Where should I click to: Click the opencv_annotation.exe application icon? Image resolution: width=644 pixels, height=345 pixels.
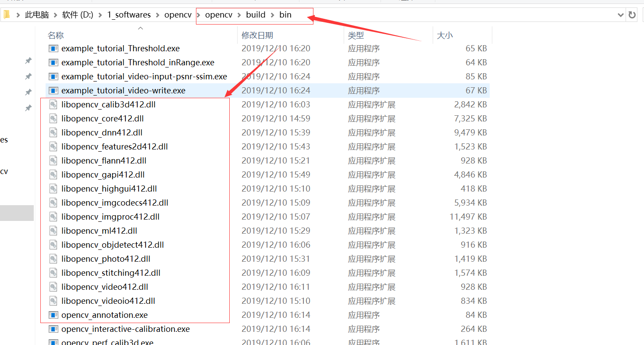tap(53, 315)
